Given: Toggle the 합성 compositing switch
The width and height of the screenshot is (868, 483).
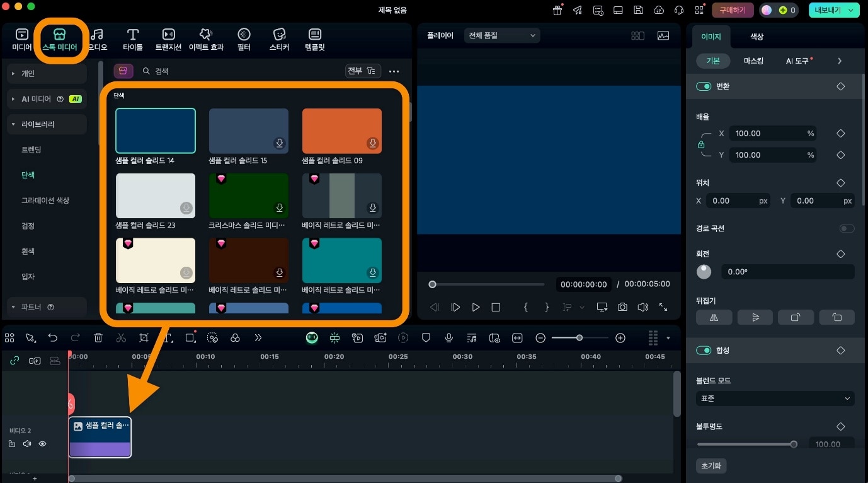Looking at the screenshot, I should (x=704, y=350).
